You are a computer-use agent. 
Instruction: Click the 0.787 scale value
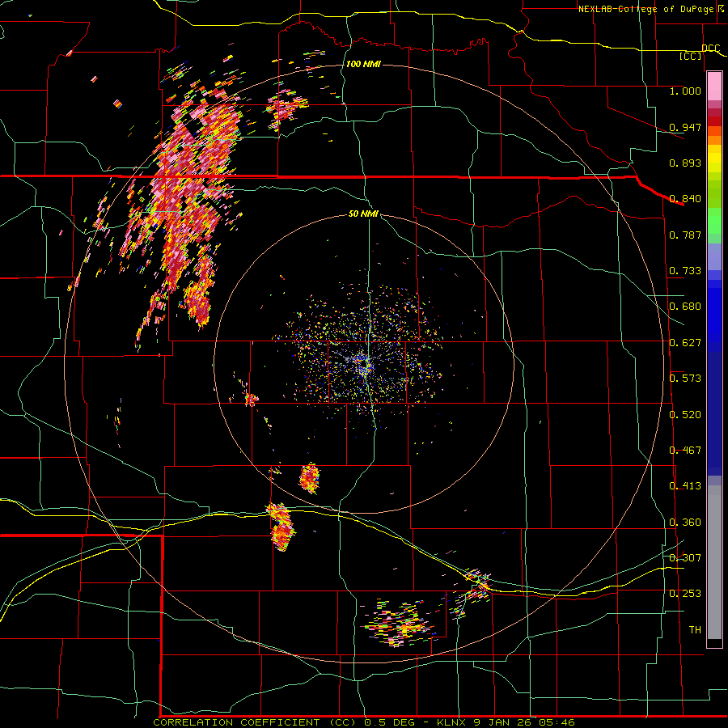click(685, 235)
